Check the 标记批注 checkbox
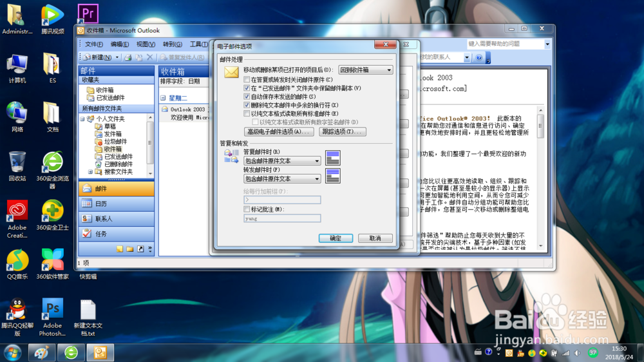 click(247, 209)
